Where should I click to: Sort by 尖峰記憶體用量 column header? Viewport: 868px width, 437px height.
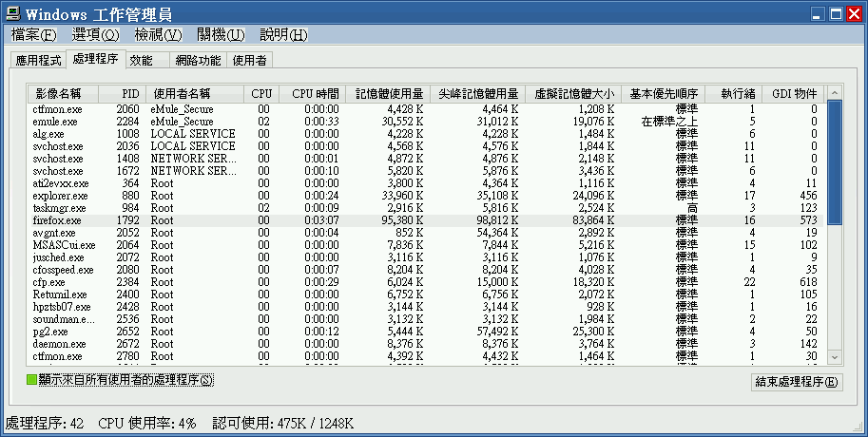click(x=477, y=93)
